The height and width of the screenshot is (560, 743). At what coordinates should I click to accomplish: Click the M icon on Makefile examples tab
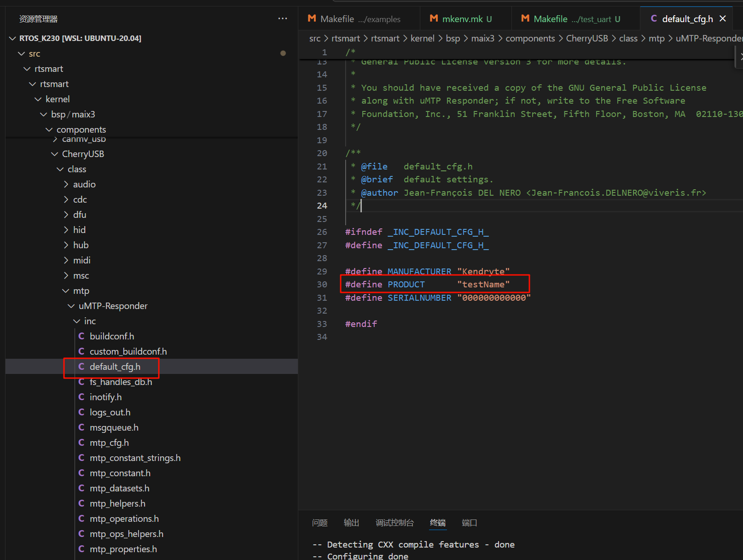click(x=312, y=18)
